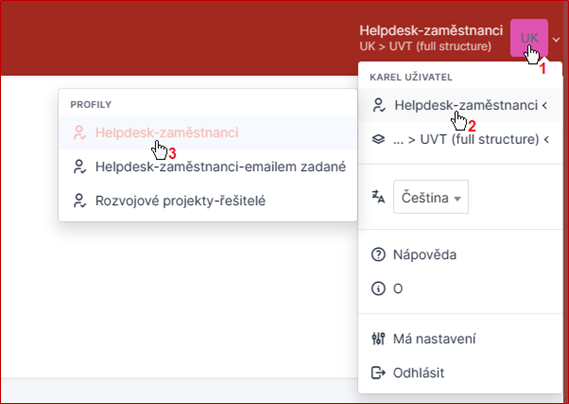Click the pink UK avatar button
The height and width of the screenshot is (404, 569).
coord(529,38)
